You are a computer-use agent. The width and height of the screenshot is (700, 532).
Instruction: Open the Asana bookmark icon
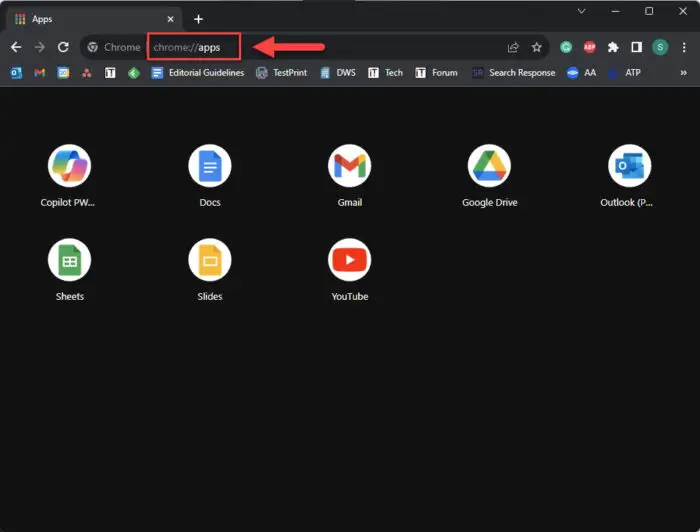click(x=87, y=73)
